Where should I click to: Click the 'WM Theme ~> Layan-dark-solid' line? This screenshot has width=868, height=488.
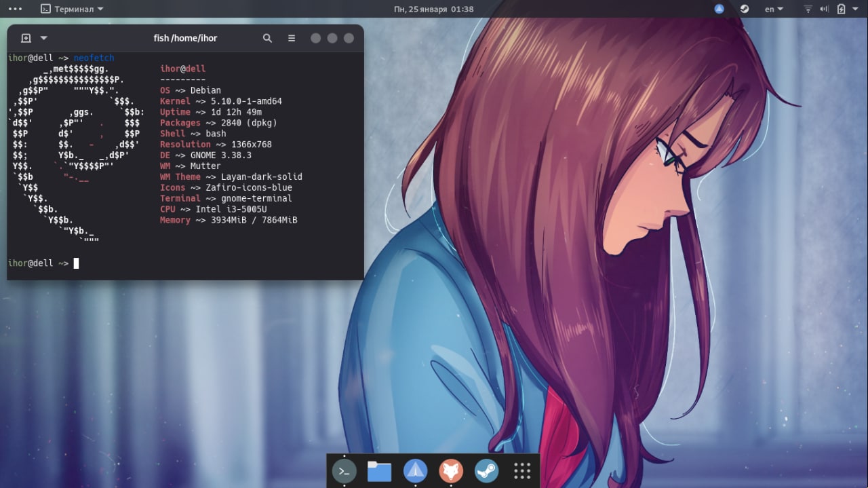(x=231, y=177)
